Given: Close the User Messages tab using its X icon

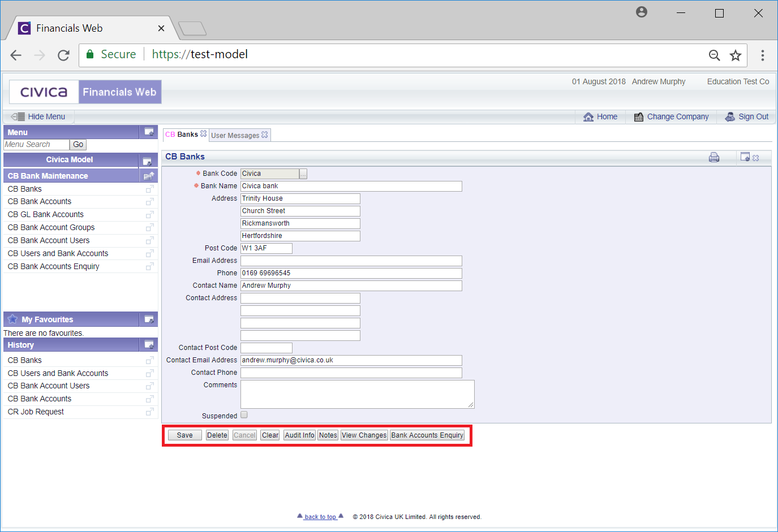Looking at the screenshot, I should tap(265, 135).
